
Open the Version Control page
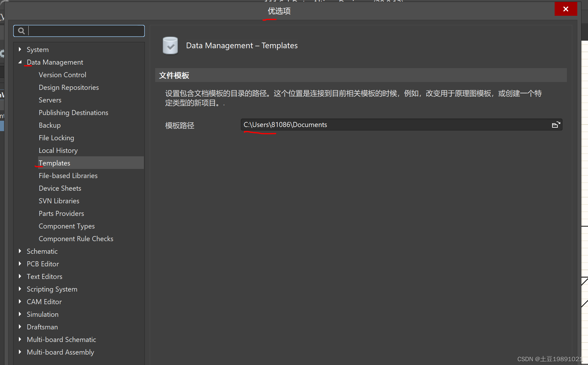(x=62, y=75)
